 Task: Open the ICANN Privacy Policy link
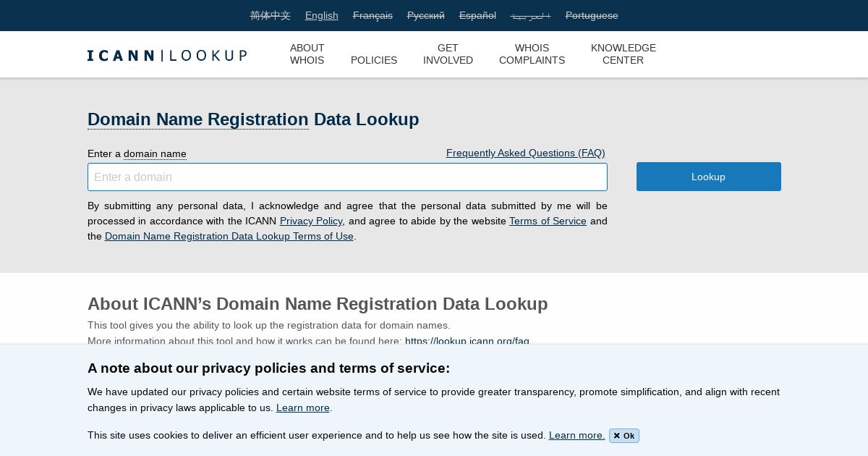coord(311,221)
